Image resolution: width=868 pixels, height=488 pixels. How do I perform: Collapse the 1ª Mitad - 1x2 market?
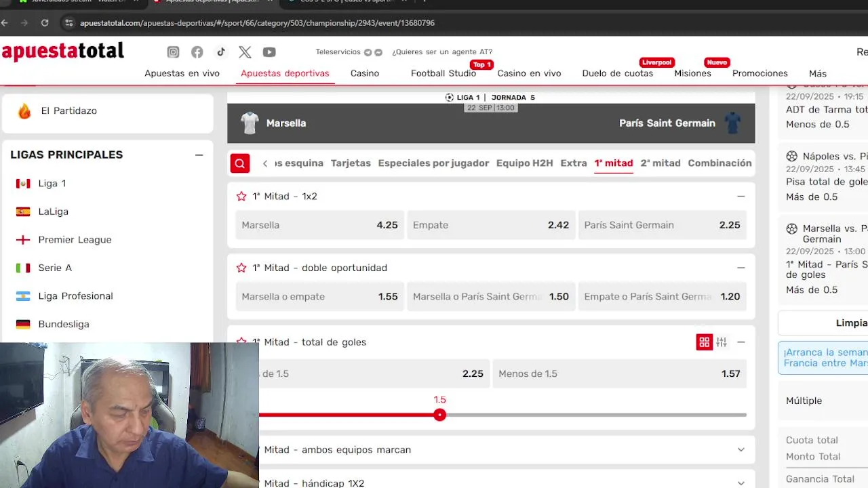pos(741,196)
